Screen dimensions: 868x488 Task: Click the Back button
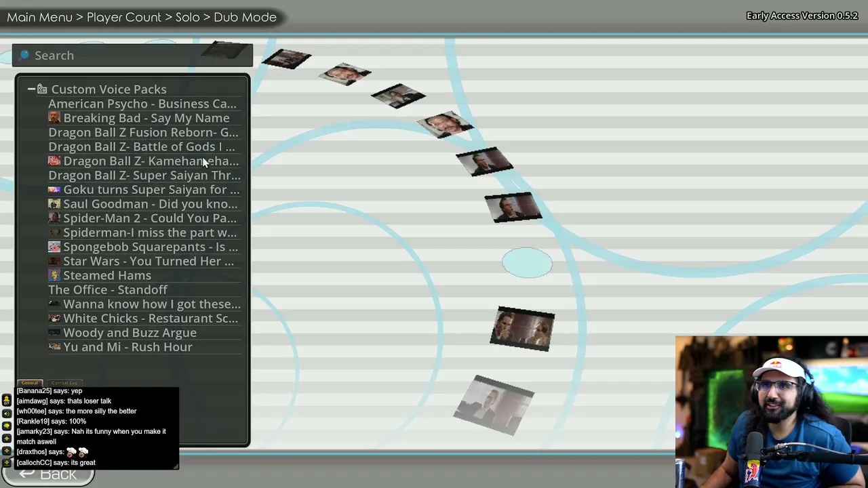tap(47, 474)
